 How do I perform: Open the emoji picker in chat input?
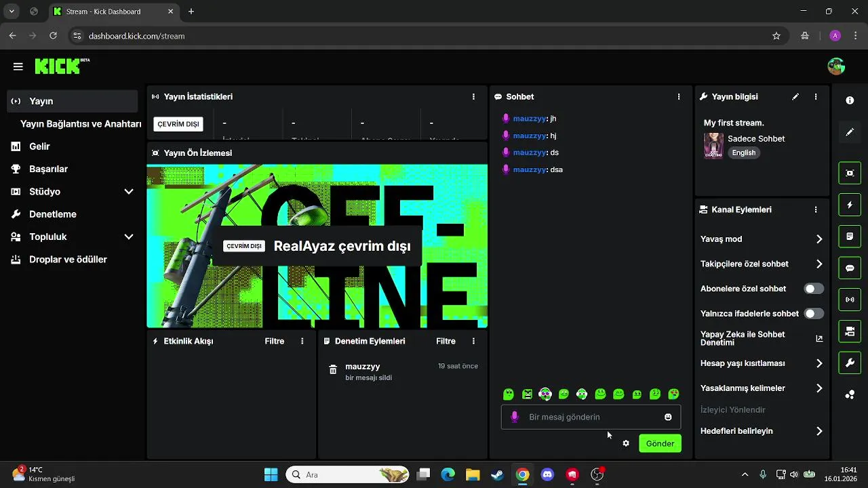tap(668, 417)
